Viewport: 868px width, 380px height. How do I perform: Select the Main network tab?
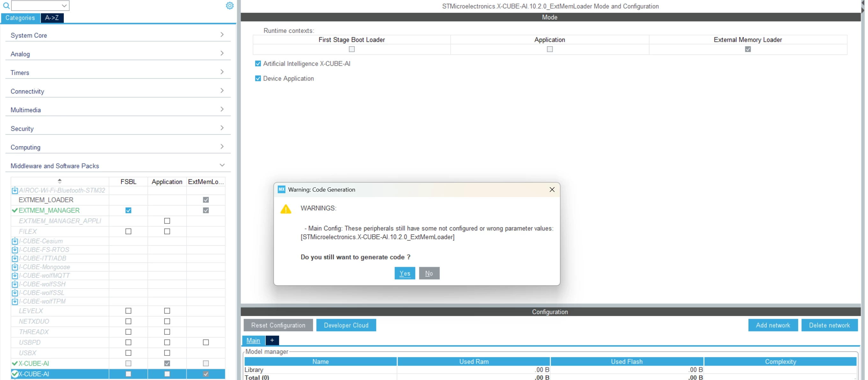click(253, 340)
